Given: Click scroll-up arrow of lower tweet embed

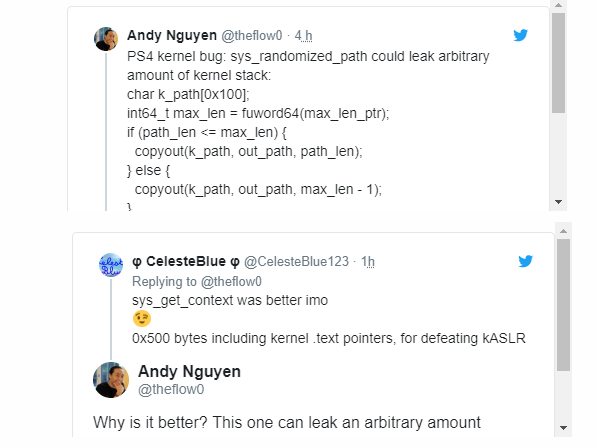Looking at the screenshot, I should 563,231.
